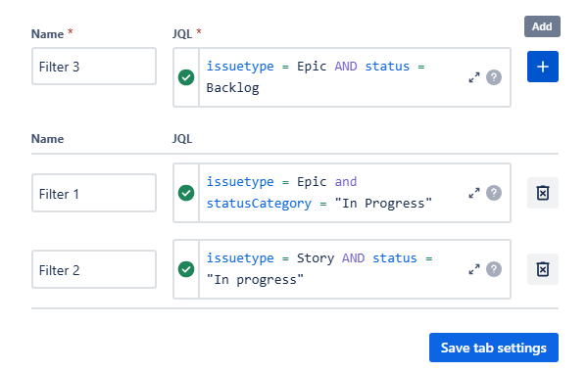The image size is (588, 372).
Task: Open JQL help for Filter 2
Action: pyautogui.click(x=494, y=269)
